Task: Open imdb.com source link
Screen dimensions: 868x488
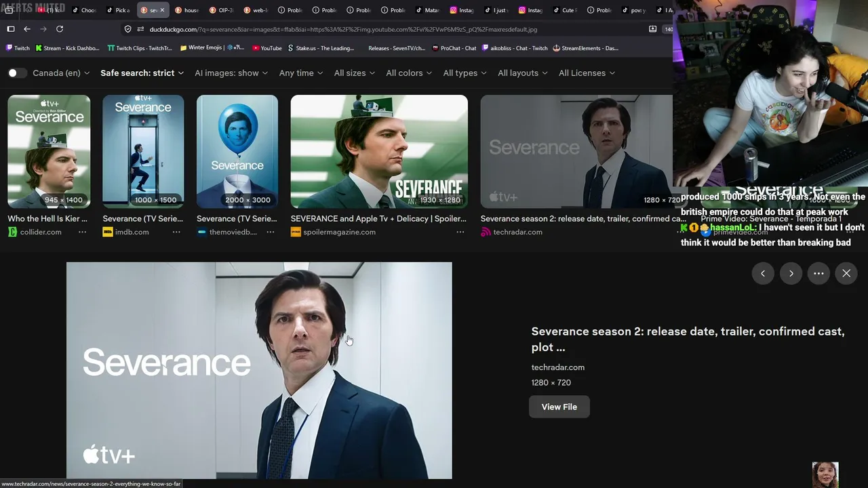Action: tap(132, 232)
